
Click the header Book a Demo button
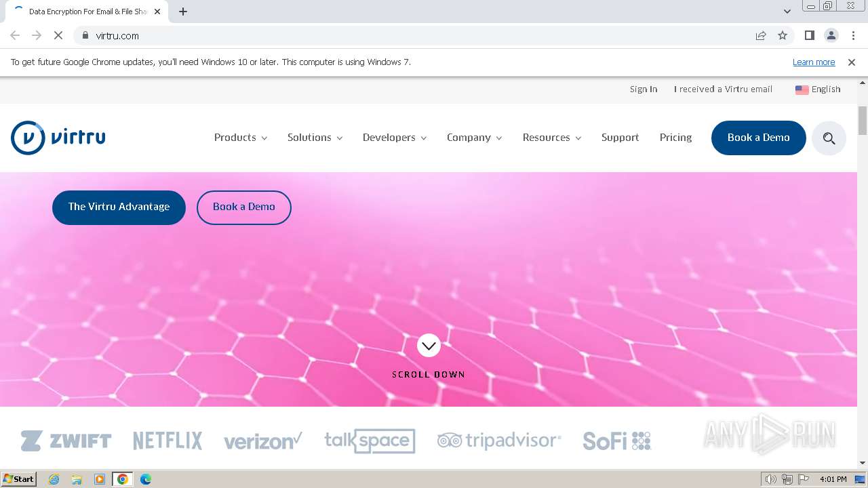pos(758,138)
